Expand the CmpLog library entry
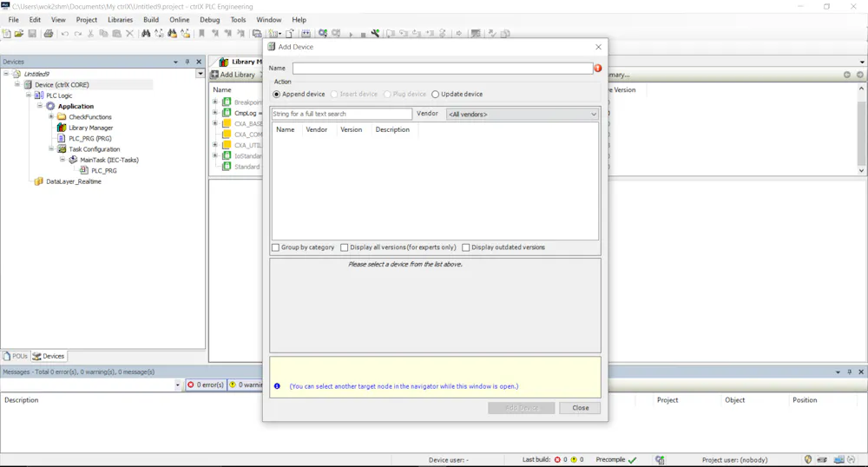 (x=214, y=112)
